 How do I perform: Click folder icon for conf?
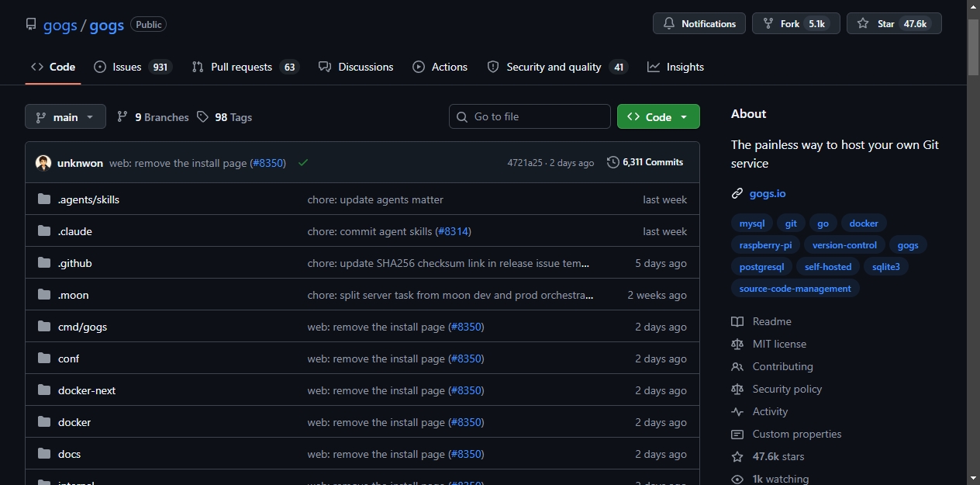click(44, 359)
